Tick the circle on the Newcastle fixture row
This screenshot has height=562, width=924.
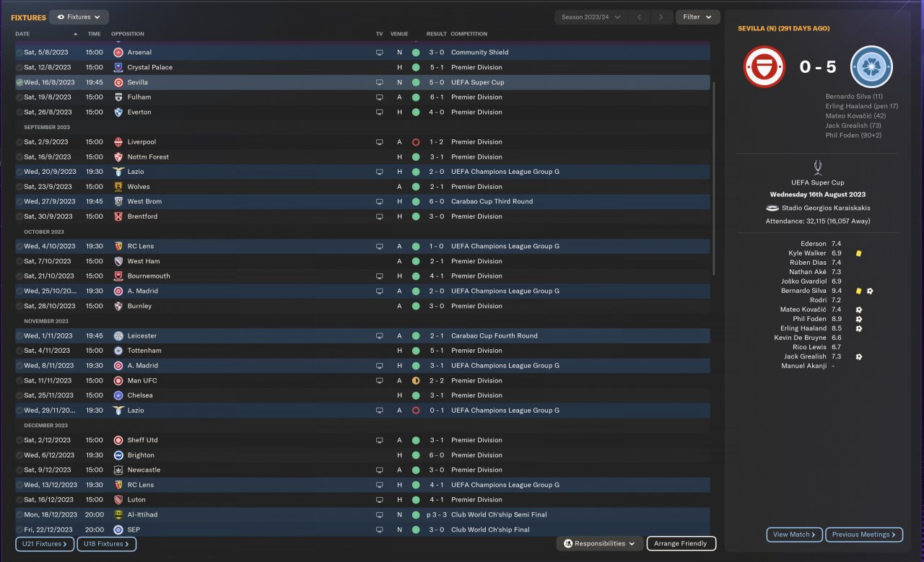19,470
